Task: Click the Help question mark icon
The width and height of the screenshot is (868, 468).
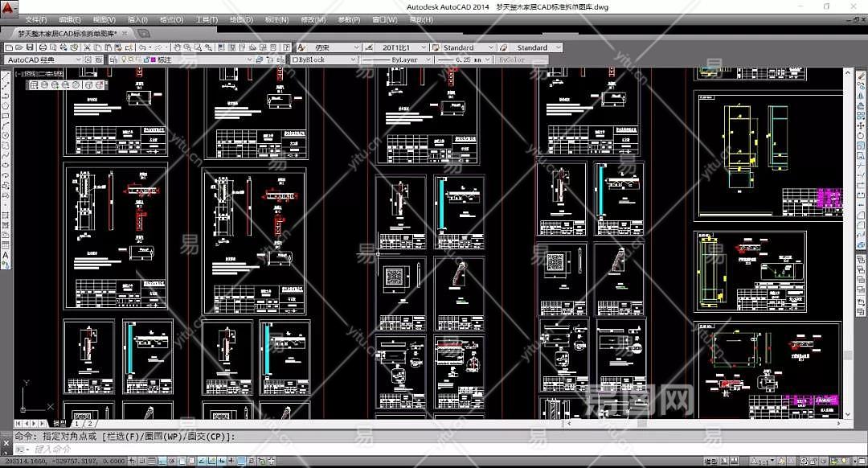Action: [285, 48]
